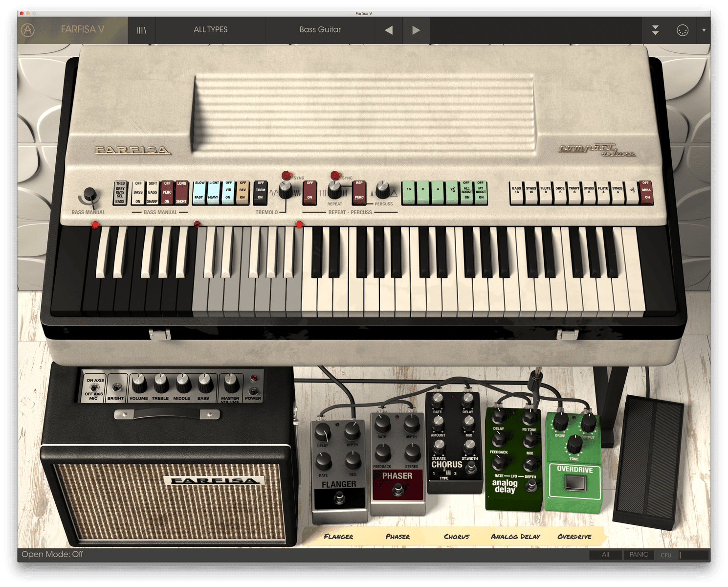The height and width of the screenshot is (587, 728).
Task: Click the Arturia logo icon
Action: 28,30
